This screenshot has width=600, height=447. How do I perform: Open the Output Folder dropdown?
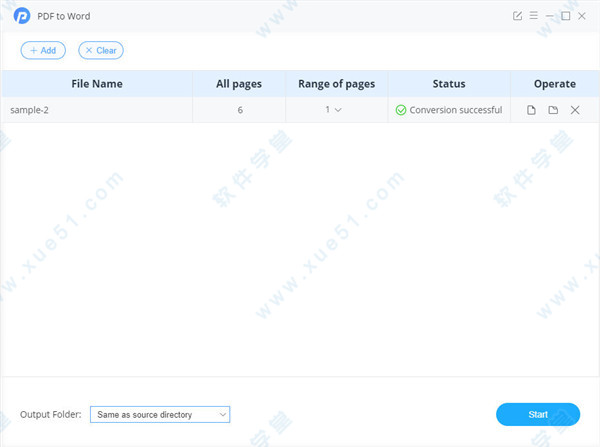[160, 414]
